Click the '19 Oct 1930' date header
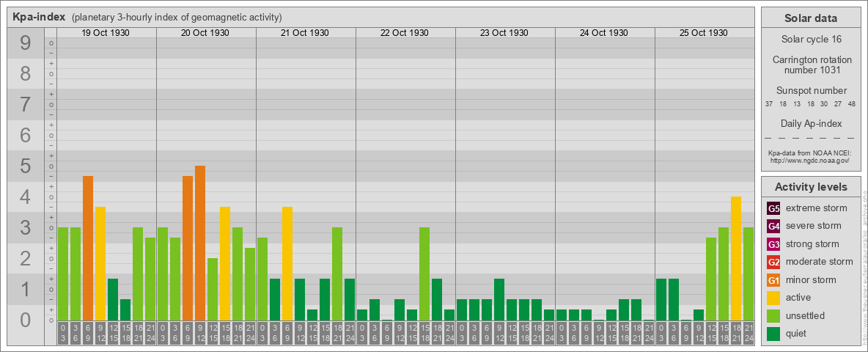 [105, 33]
